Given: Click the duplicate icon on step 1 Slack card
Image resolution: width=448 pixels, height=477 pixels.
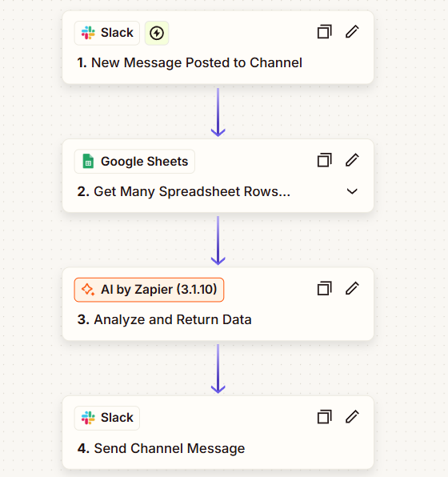Looking at the screenshot, I should pyautogui.click(x=324, y=32).
